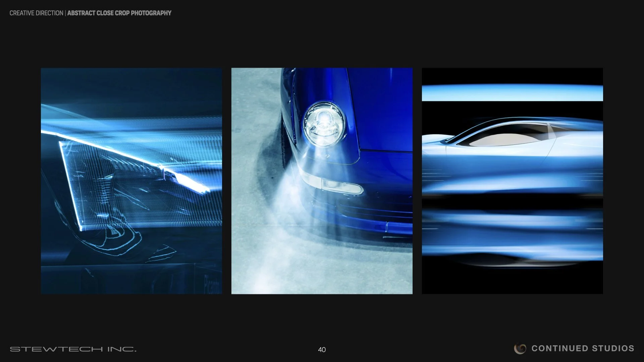Click the vertical separator in the header
644x362 pixels.
65,13
